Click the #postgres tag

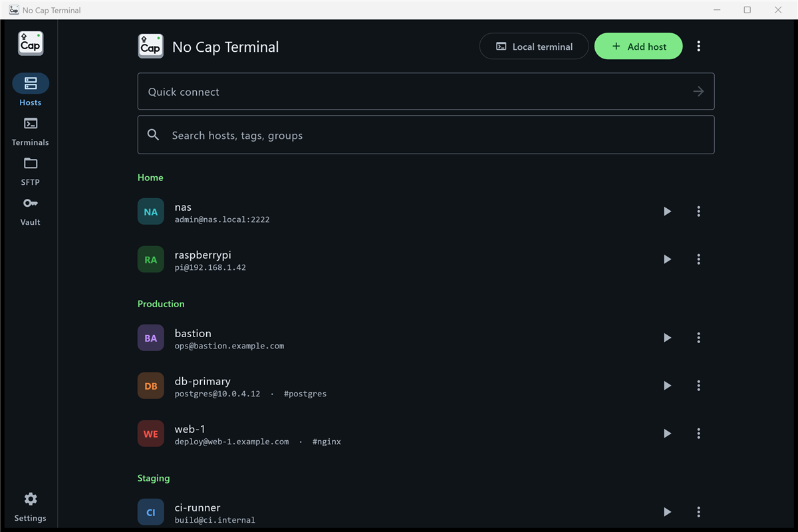305,394
